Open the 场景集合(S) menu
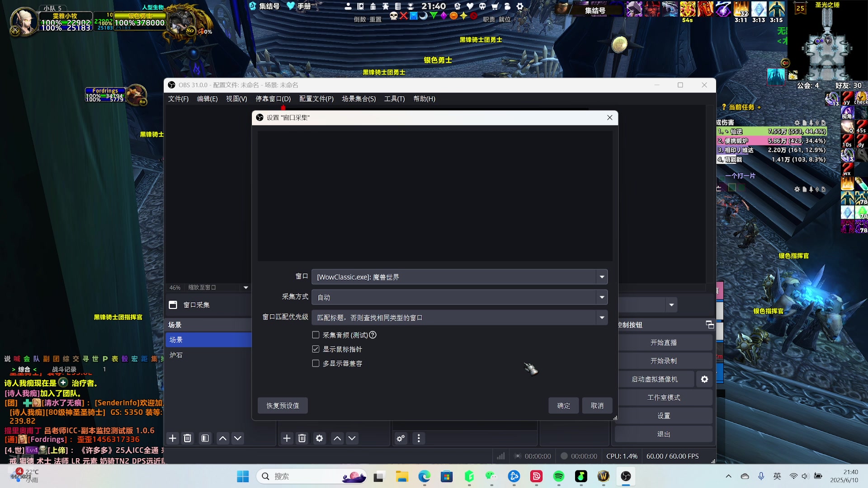The image size is (868, 488). click(359, 99)
